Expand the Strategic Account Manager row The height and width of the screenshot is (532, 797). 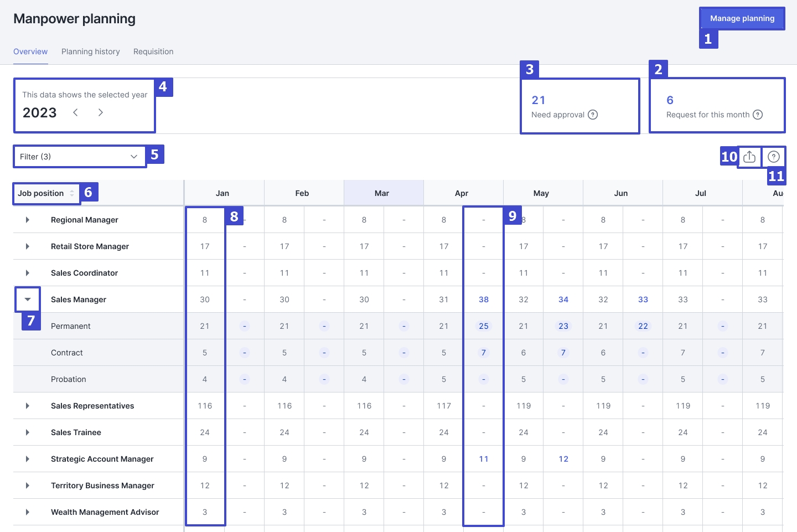(x=28, y=459)
